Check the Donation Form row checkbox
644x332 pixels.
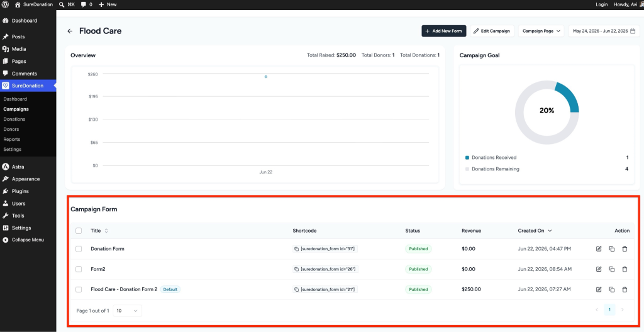click(79, 249)
